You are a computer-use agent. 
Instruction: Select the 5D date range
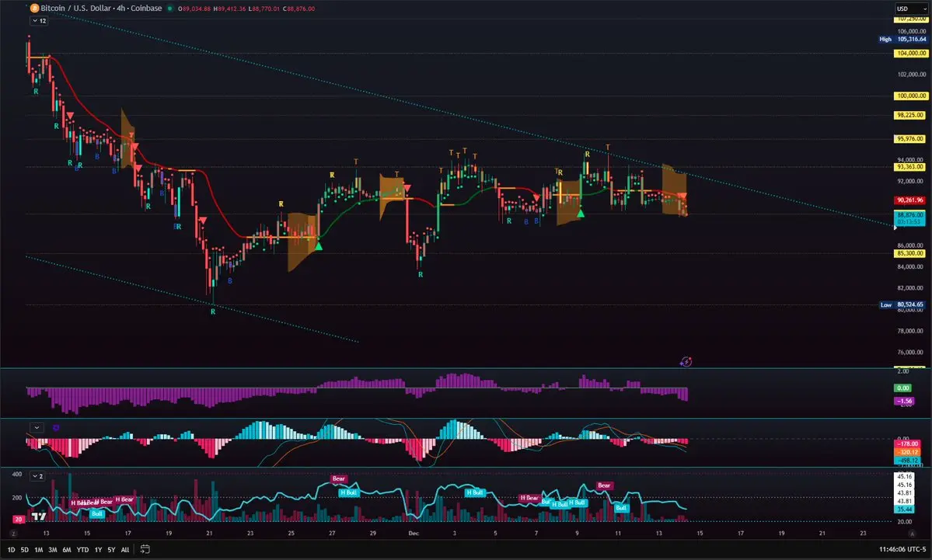click(24, 550)
